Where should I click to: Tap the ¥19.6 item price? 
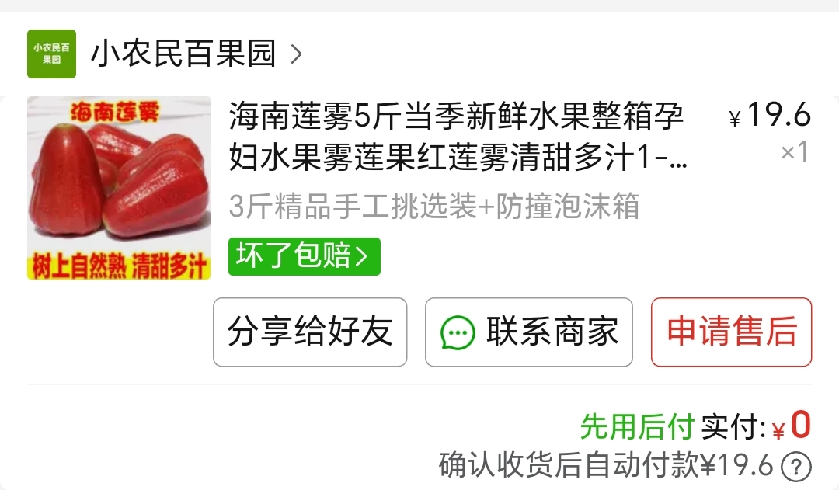coord(770,116)
